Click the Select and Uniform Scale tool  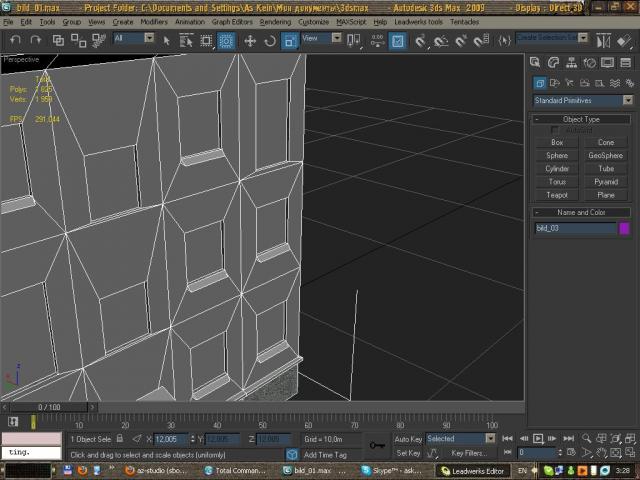click(289, 41)
